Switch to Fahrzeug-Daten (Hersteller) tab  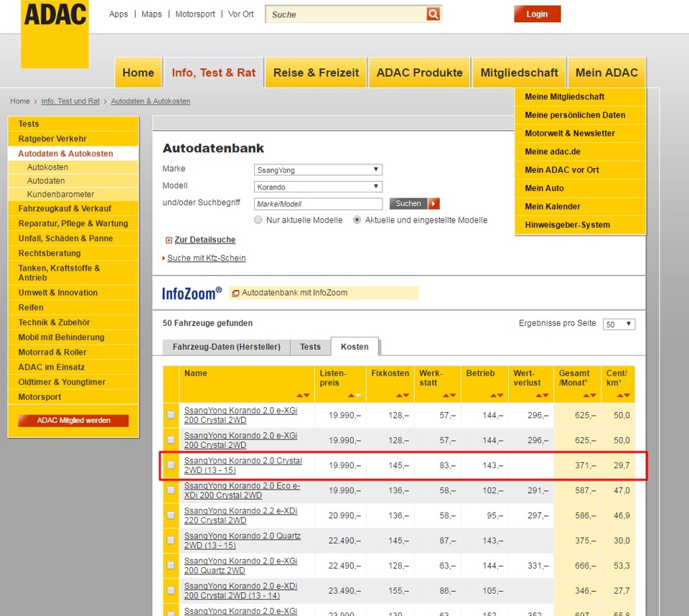[226, 347]
